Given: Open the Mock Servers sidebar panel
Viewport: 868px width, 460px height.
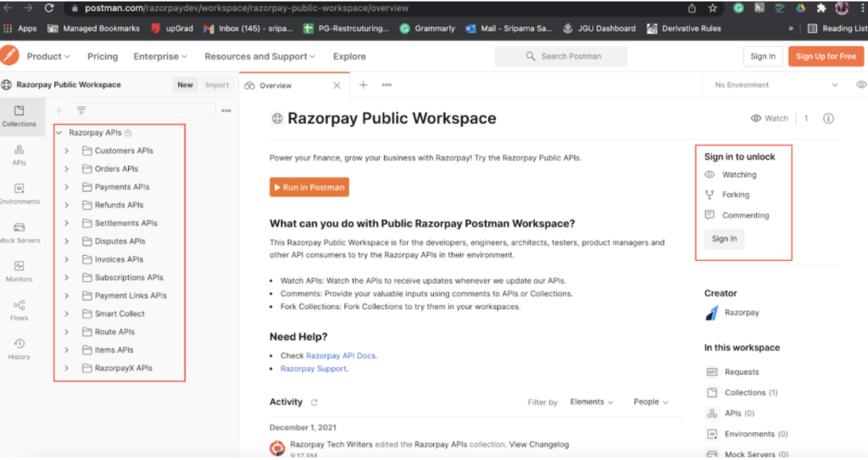Looking at the screenshot, I should pos(19,233).
